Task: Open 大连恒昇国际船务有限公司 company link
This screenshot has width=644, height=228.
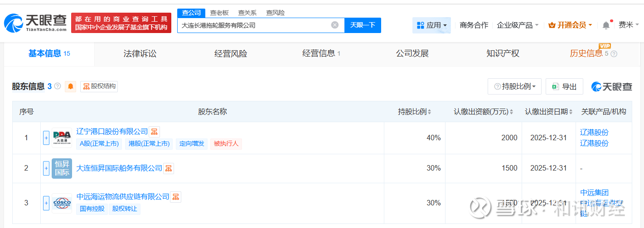Action: [x=119, y=168]
